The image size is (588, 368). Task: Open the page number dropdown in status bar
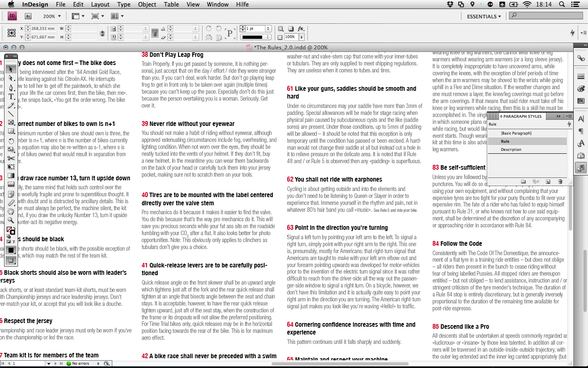[49, 364]
